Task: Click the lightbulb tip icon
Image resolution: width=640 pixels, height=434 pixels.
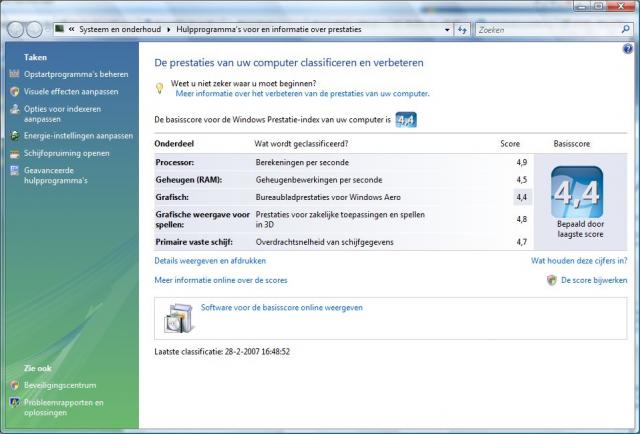Action: coord(160,88)
